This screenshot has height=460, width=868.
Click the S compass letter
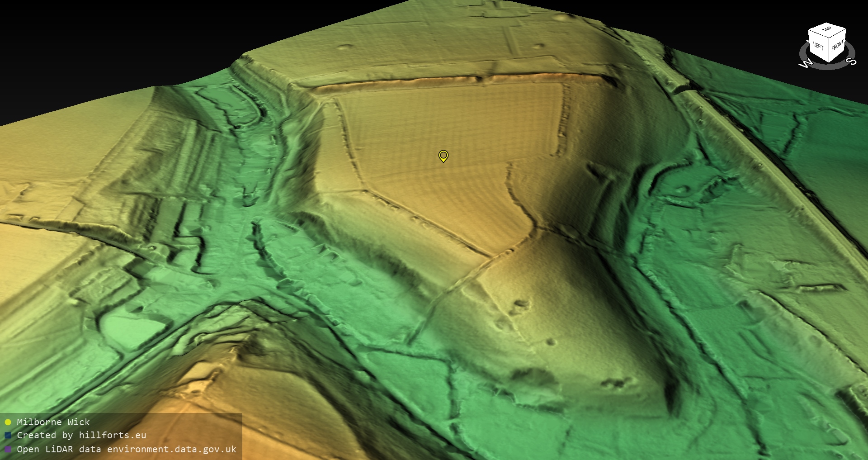(851, 61)
